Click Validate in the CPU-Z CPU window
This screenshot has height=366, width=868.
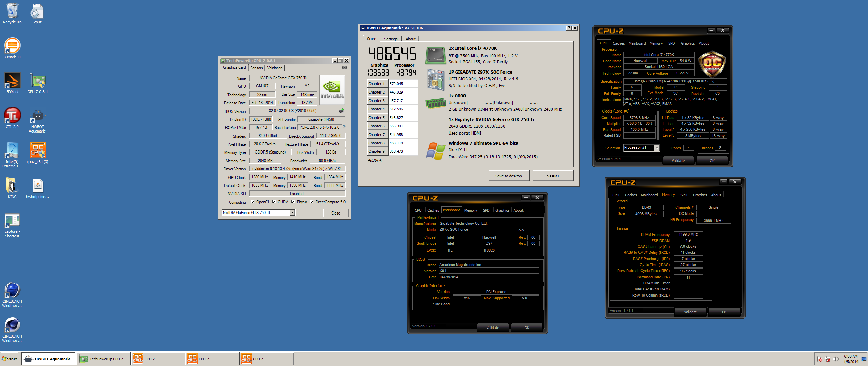678,161
